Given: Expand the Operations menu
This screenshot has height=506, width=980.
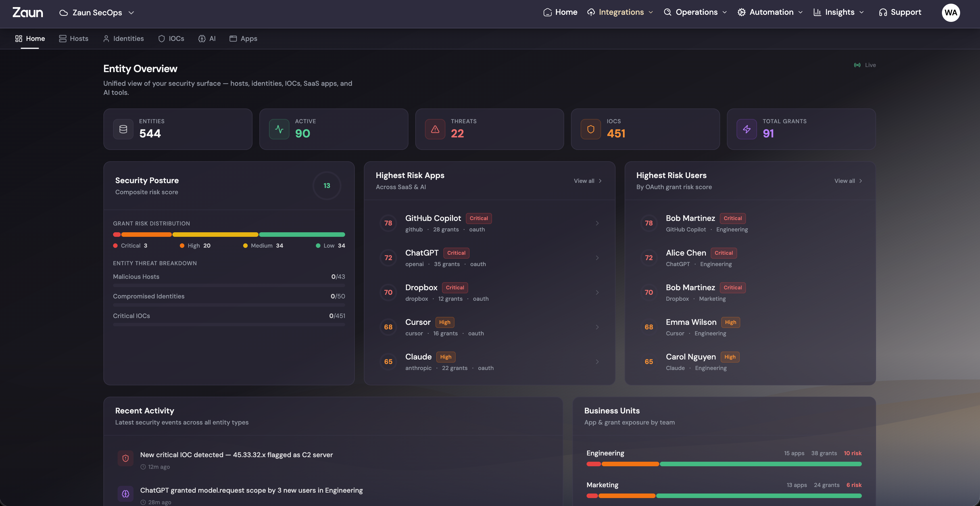Looking at the screenshot, I should (x=696, y=12).
